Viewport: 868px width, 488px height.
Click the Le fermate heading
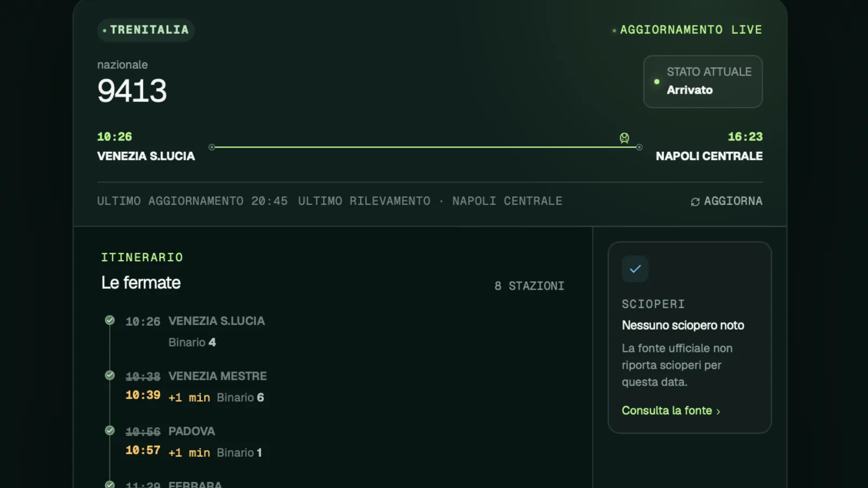click(x=141, y=282)
